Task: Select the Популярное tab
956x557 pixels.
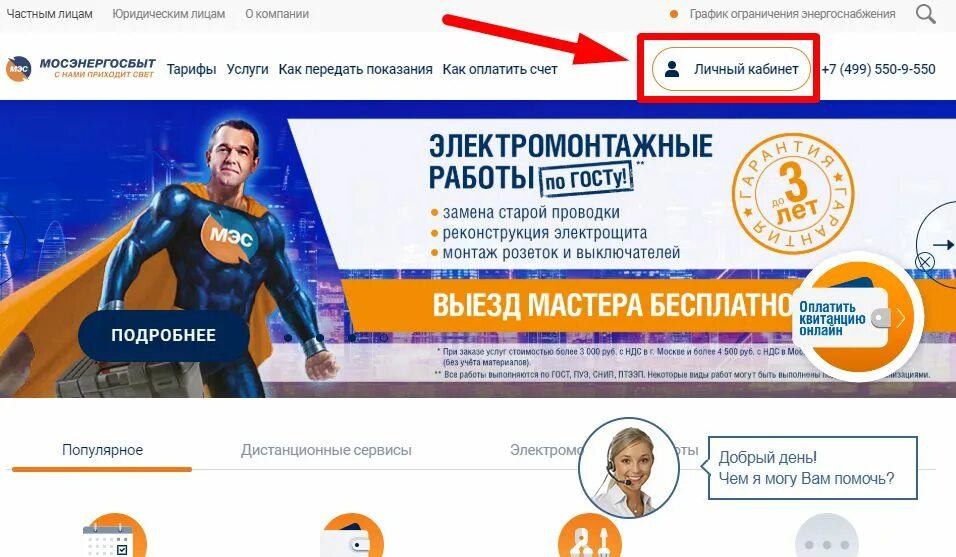Action: click(x=102, y=450)
